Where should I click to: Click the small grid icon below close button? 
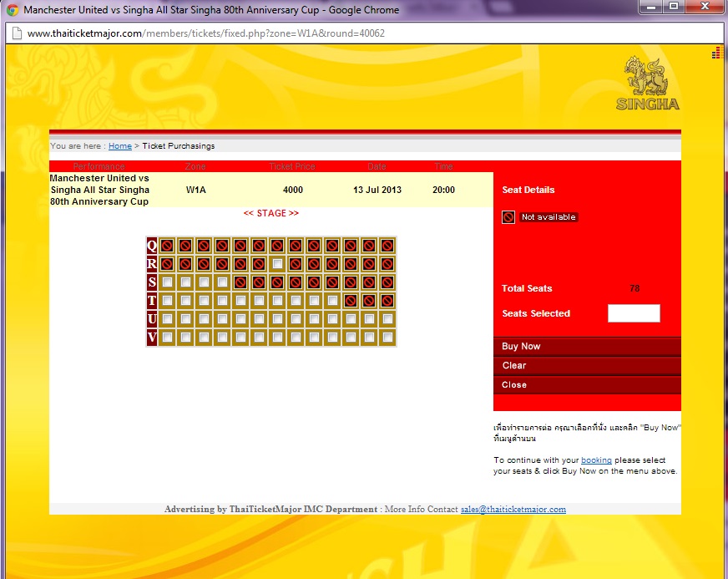point(716,53)
